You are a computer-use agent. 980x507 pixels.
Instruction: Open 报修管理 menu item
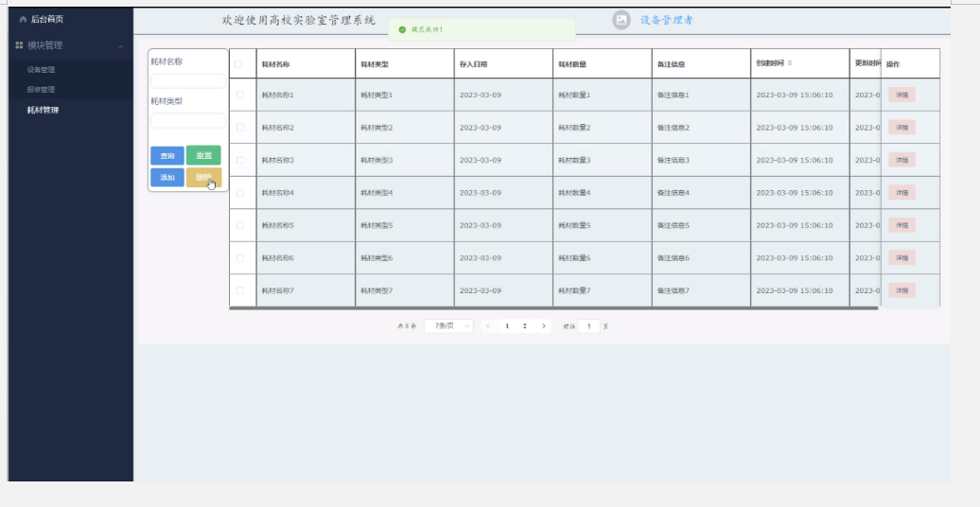(x=41, y=90)
